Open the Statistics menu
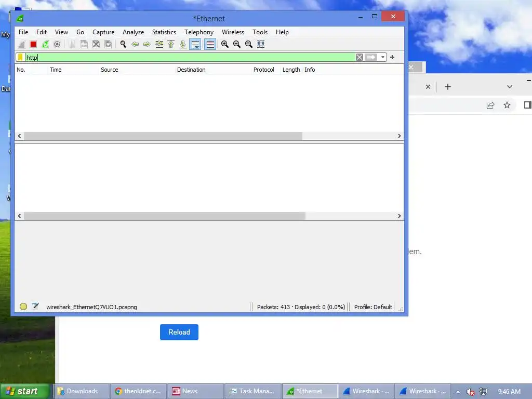The image size is (532, 399). click(164, 32)
